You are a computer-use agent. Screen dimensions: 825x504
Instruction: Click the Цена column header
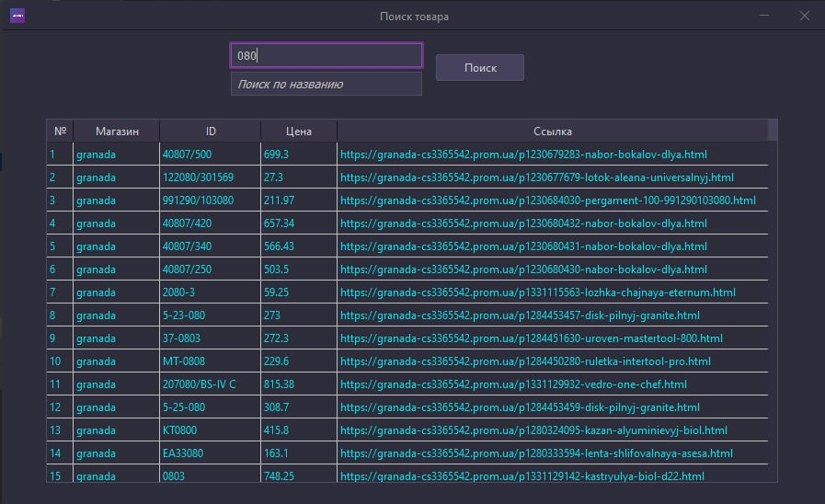(298, 131)
